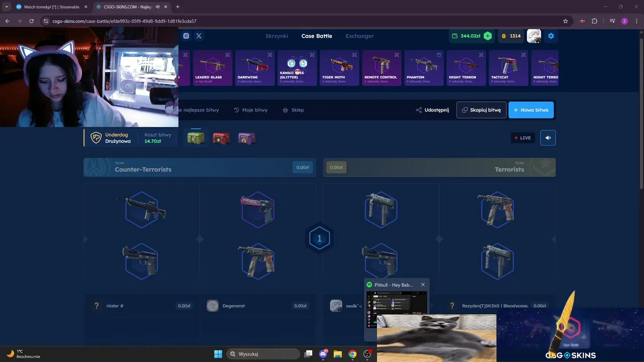The width and height of the screenshot is (644, 362).
Task: Click the case icon on Phantom card
Action: pos(439,55)
